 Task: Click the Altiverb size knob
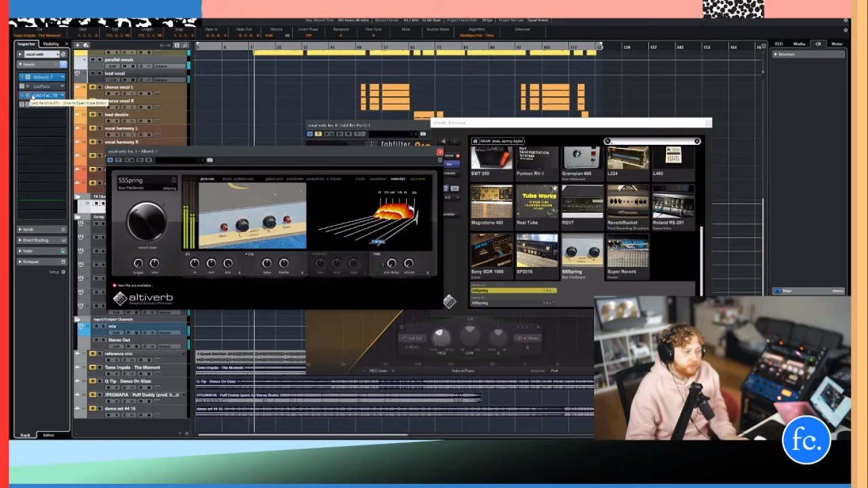155,263
